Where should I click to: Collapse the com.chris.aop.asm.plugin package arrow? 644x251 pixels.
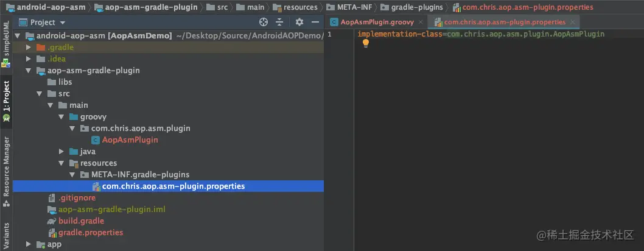[72, 128]
